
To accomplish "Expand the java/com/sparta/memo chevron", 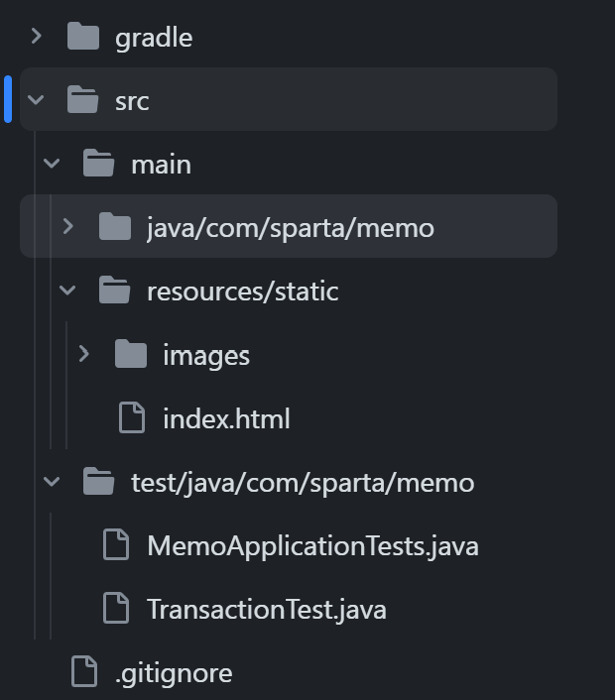I will pos(68,227).
